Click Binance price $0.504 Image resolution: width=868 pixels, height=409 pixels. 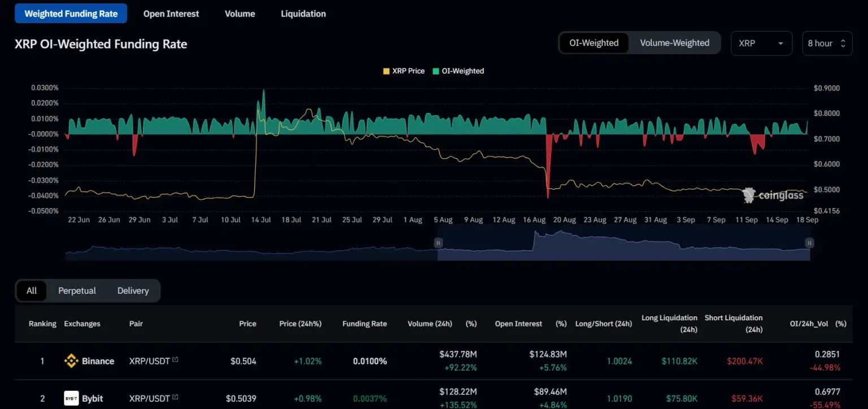tap(244, 361)
